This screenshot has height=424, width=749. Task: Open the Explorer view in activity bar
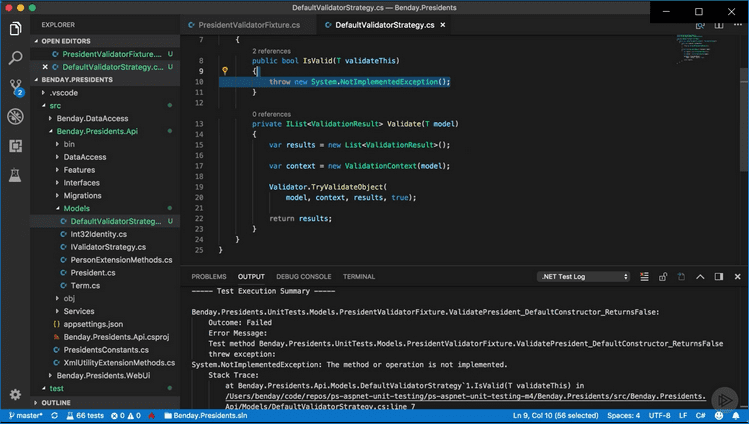pos(15,29)
